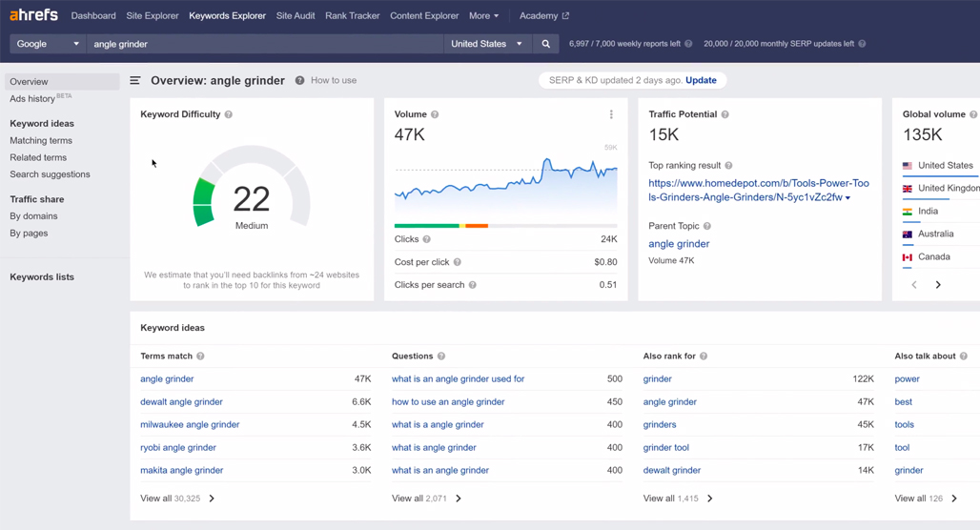Click weekly reports left help icon
The image size is (980, 530).
688,44
